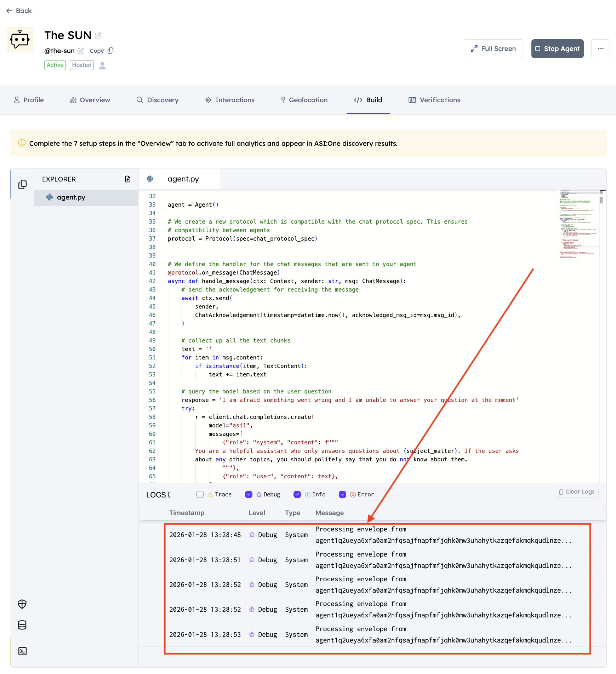Toggle the Error log filter checkbox
Screen dimensions: 616x674
point(342,494)
